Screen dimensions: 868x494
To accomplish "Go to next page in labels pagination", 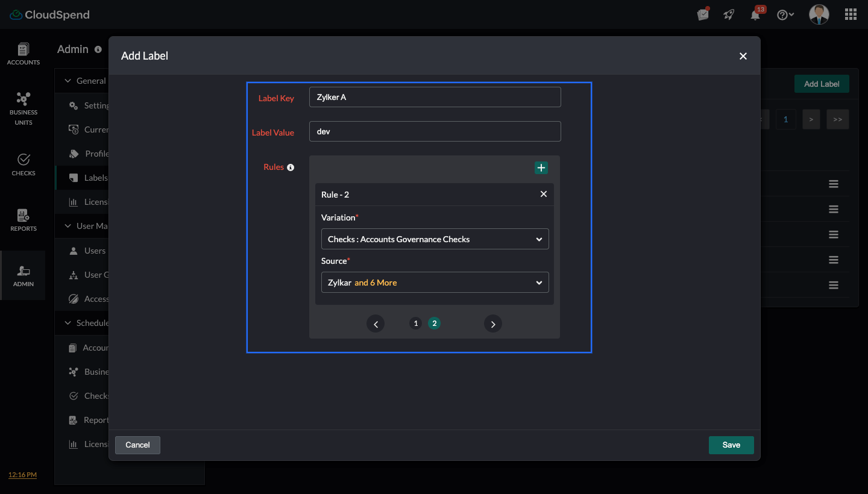I will 811,119.
